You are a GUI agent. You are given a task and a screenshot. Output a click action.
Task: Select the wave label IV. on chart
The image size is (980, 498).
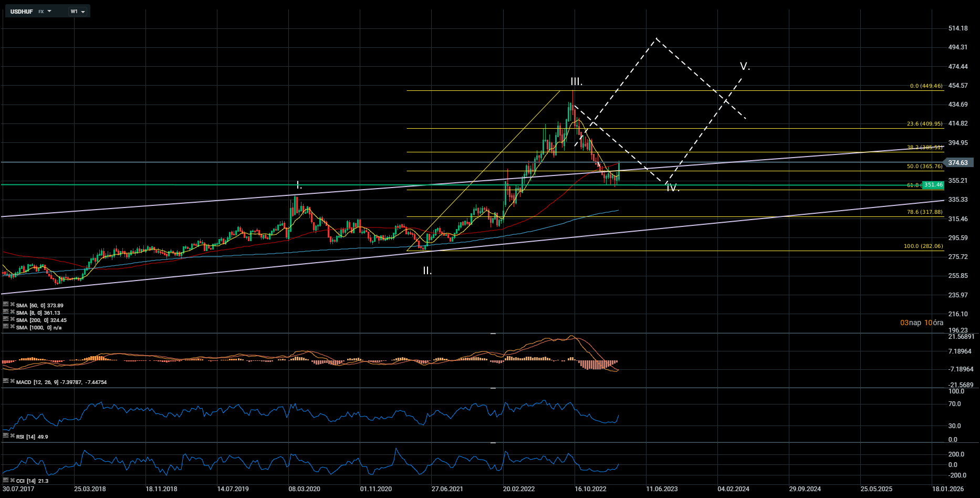[673, 188]
